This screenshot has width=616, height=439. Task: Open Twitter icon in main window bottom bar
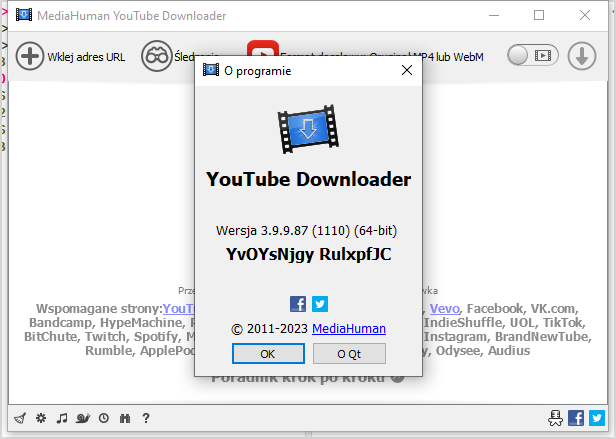click(x=597, y=418)
